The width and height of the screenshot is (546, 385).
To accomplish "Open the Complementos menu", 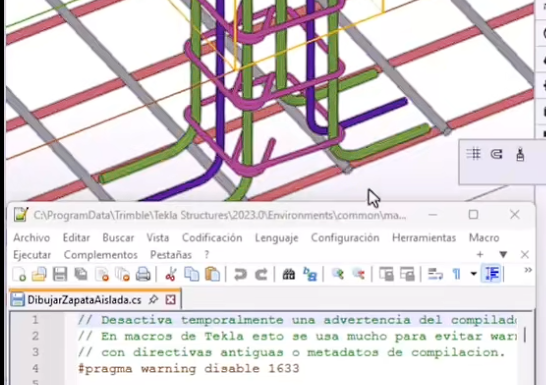I will 101,255.
